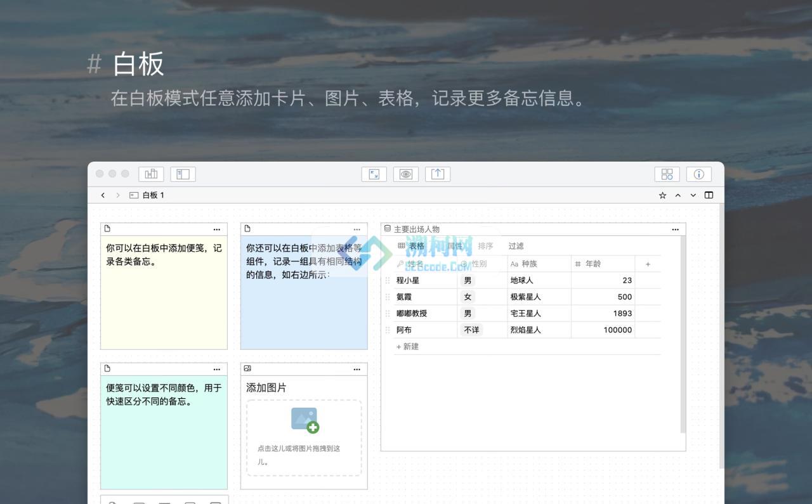Select the age cell 1893

603,313
